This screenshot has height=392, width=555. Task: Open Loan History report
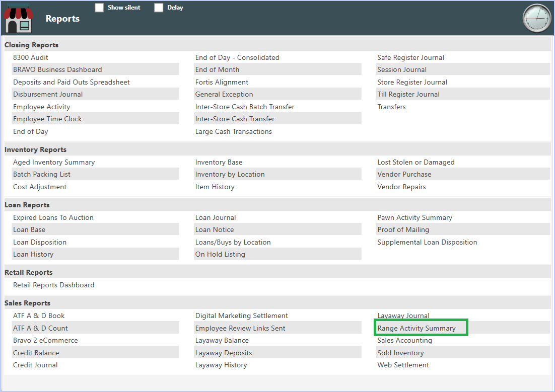tap(33, 255)
